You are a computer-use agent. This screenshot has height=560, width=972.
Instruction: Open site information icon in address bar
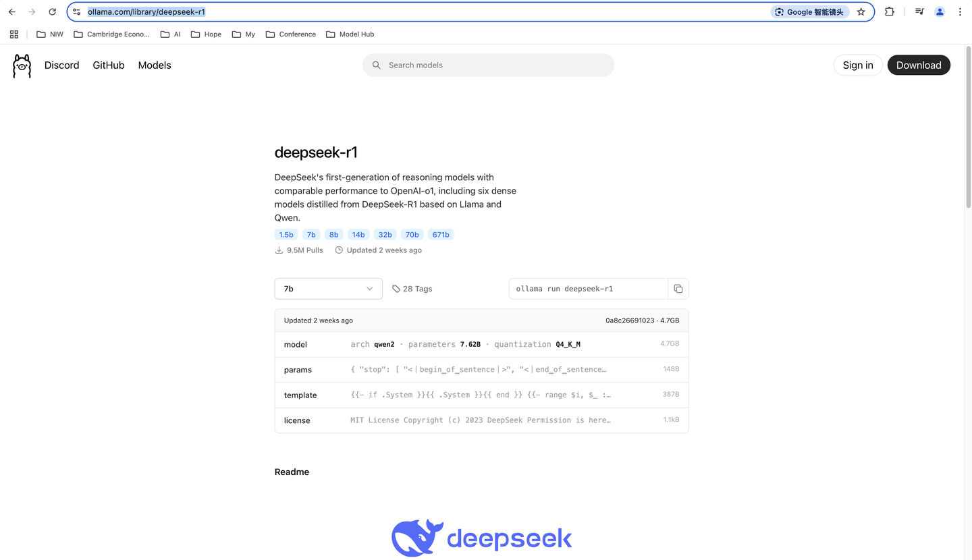click(77, 12)
